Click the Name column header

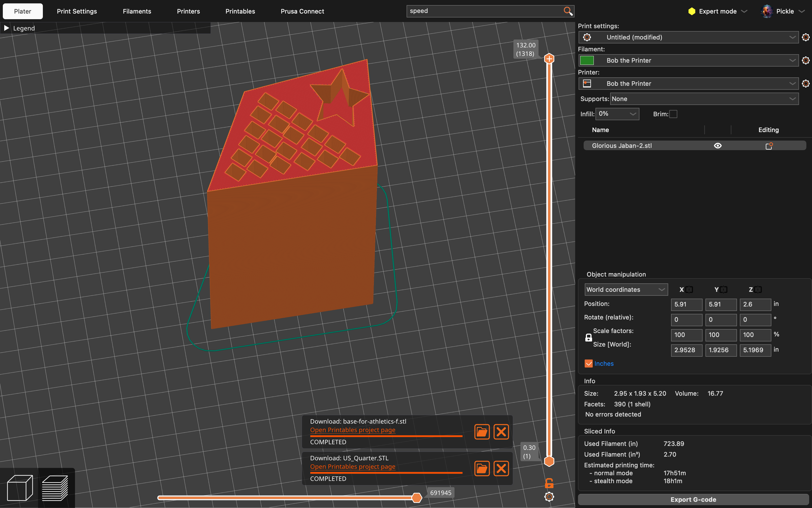[600, 130]
